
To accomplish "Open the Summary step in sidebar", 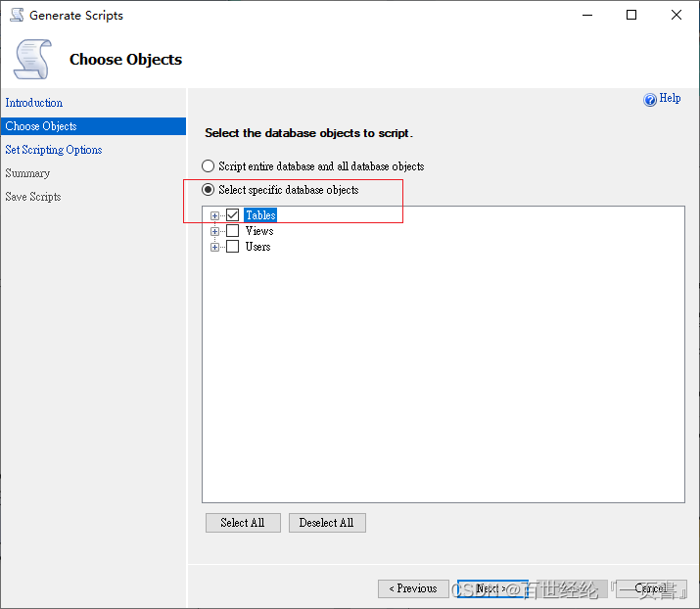I will 27,173.
